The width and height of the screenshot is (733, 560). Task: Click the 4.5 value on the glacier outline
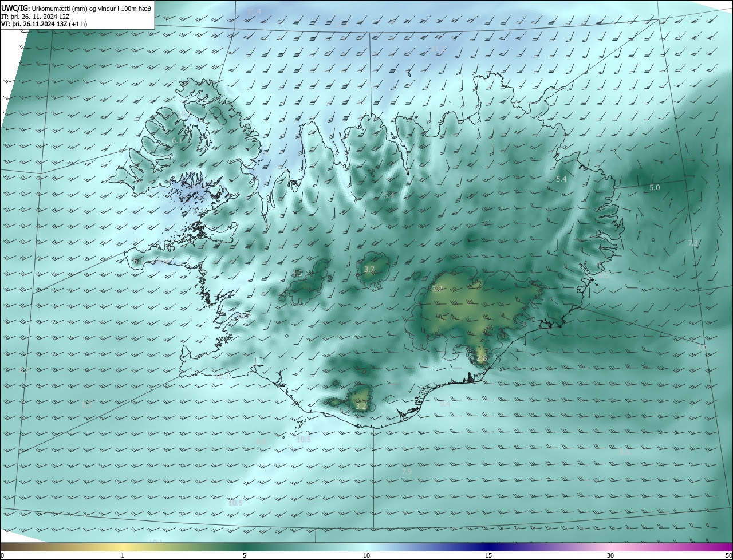(297, 273)
